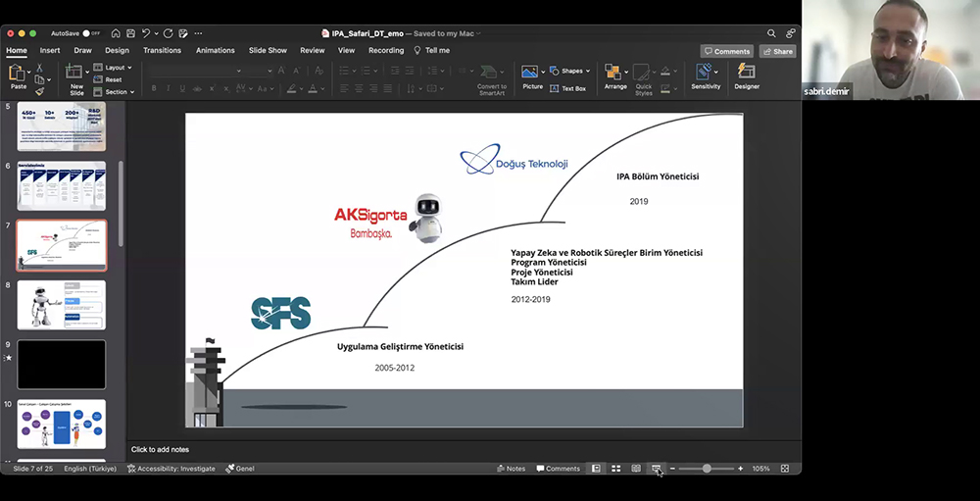The image size is (980, 501).
Task: Click zoom in plus button
Action: coord(741,469)
